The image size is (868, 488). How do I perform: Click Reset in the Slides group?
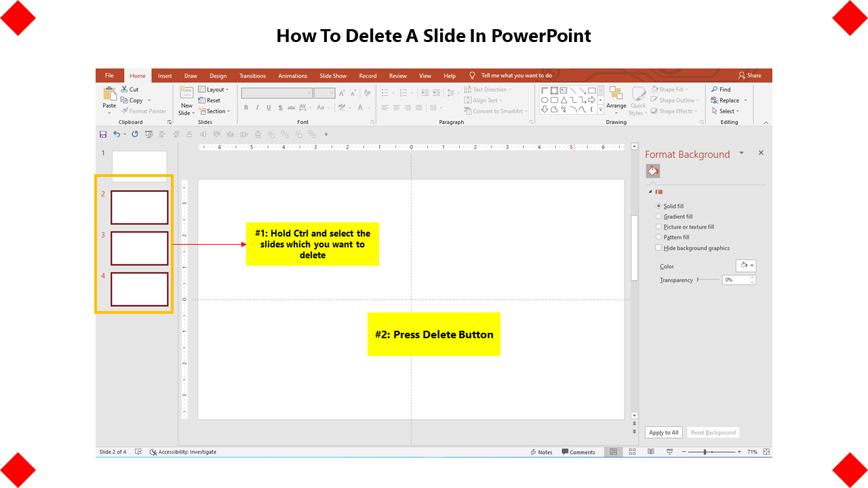click(210, 100)
